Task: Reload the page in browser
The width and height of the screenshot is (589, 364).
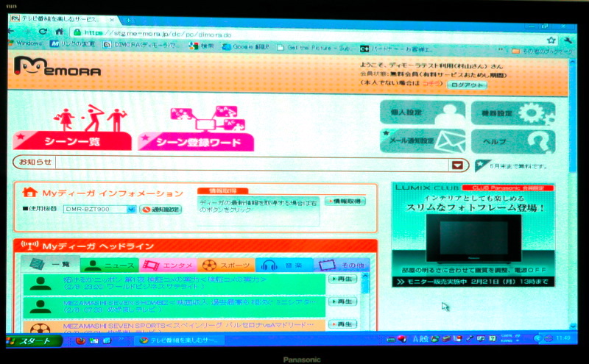Action: tap(43, 32)
